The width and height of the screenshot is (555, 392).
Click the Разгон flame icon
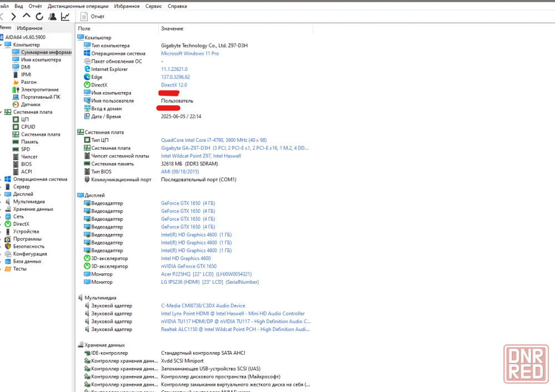point(16,82)
